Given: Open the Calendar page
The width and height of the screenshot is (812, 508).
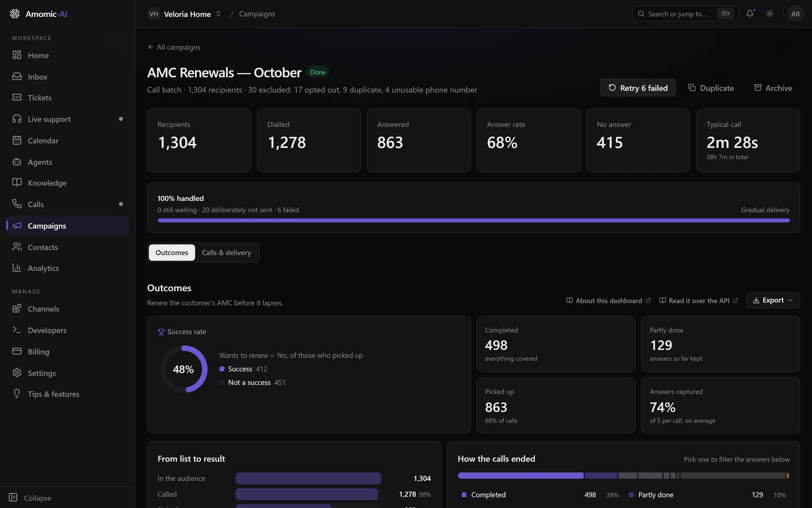Looking at the screenshot, I should tap(68, 141).
